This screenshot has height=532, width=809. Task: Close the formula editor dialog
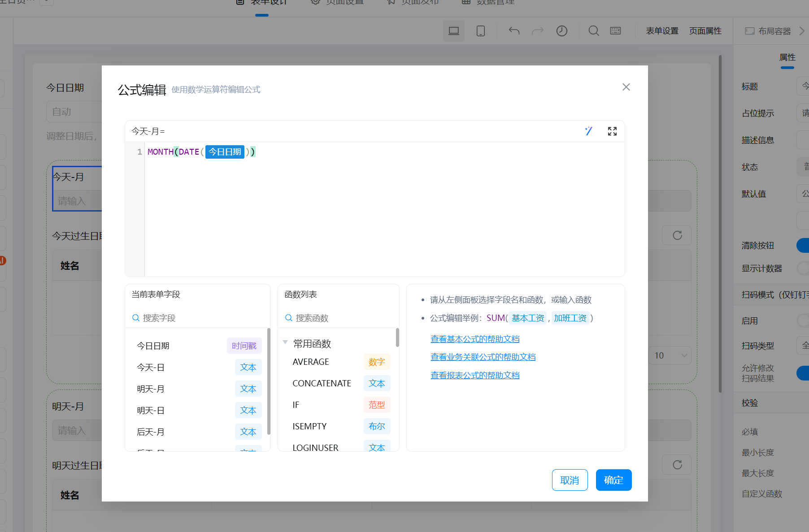[x=626, y=87]
